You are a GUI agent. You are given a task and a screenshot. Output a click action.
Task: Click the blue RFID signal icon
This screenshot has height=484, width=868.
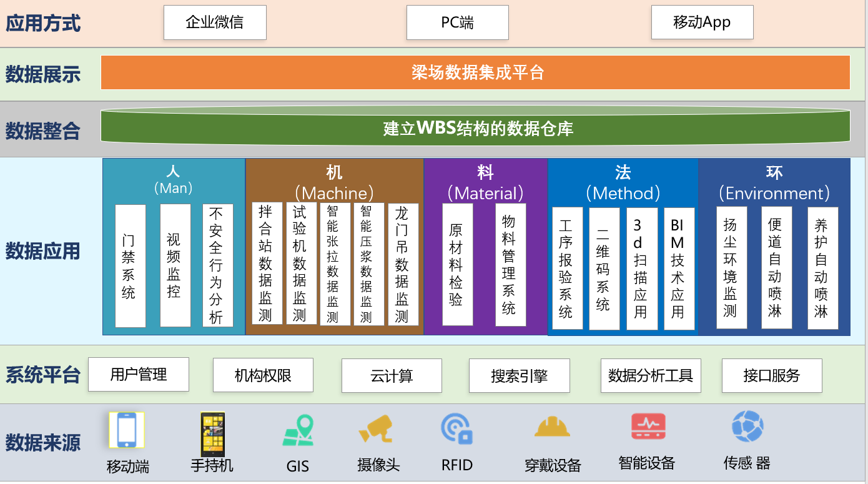coord(456,428)
